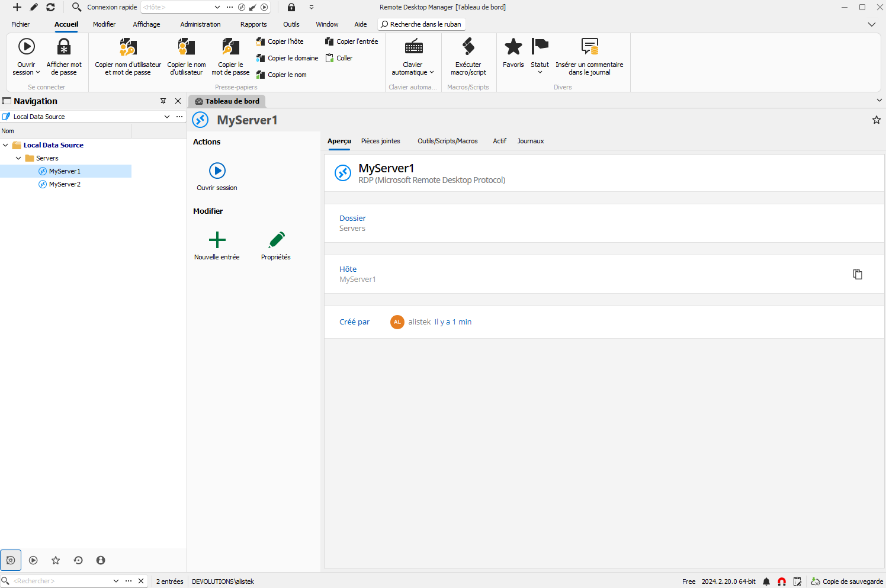Switch to the Actif tab
The height and width of the screenshot is (588, 886).
(499, 141)
